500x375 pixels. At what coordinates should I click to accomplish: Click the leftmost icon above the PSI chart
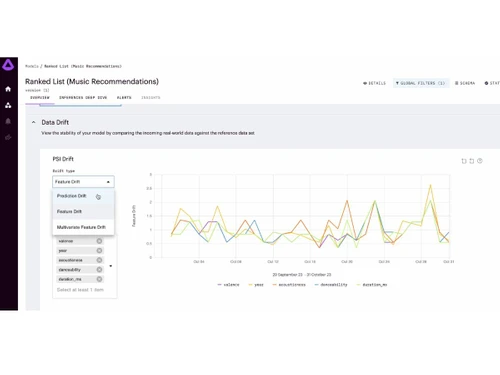[x=464, y=161]
